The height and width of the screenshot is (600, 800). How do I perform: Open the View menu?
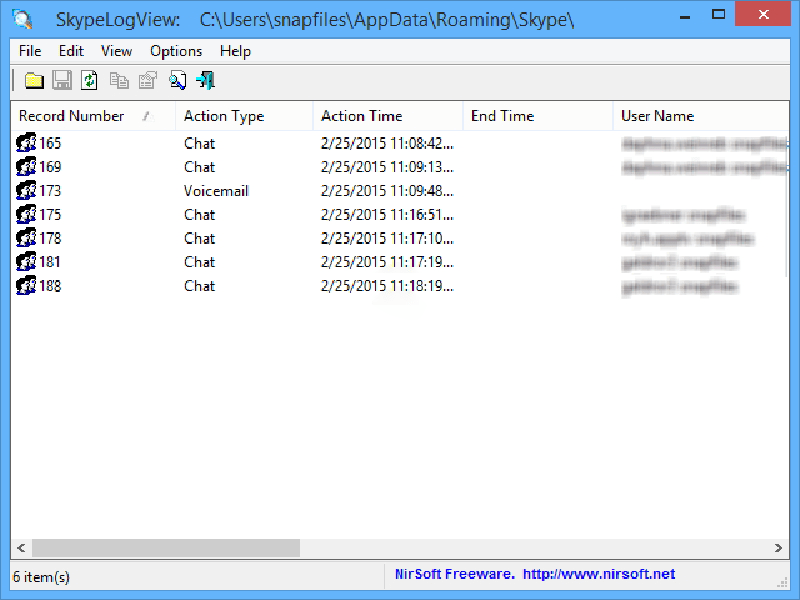pos(116,51)
